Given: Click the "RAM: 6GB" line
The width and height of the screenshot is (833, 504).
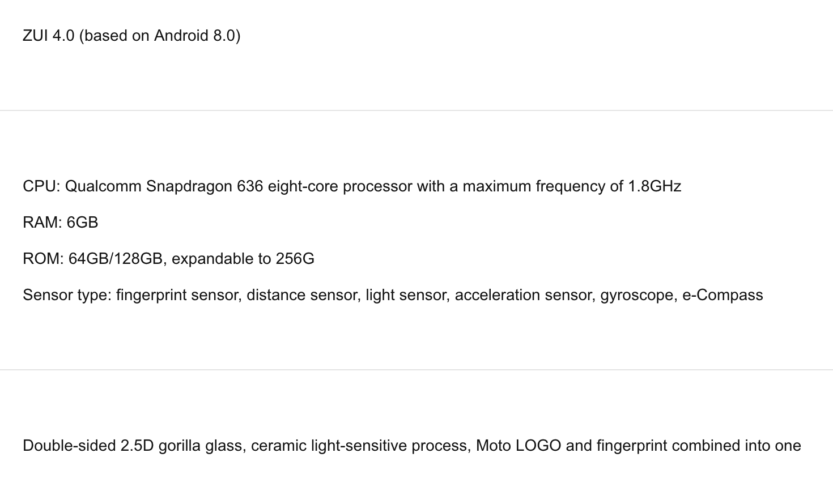Looking at the screenshot, I should tap(61, 223).
